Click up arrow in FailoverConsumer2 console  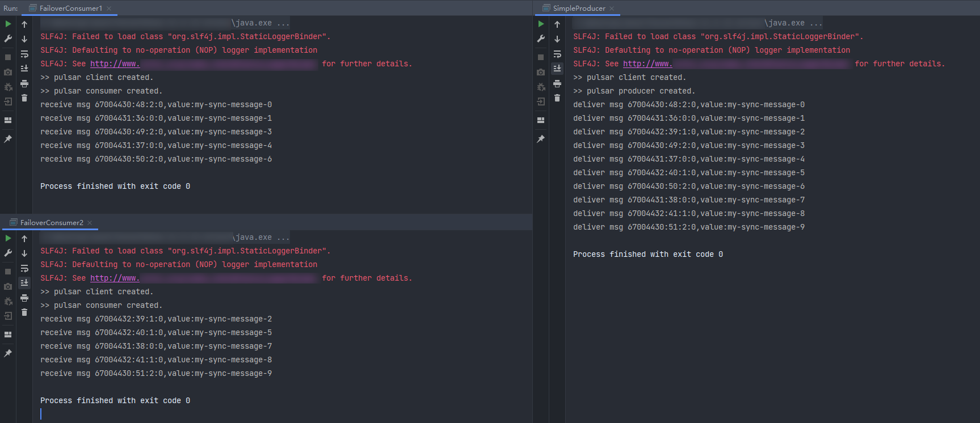pos(24,239)
